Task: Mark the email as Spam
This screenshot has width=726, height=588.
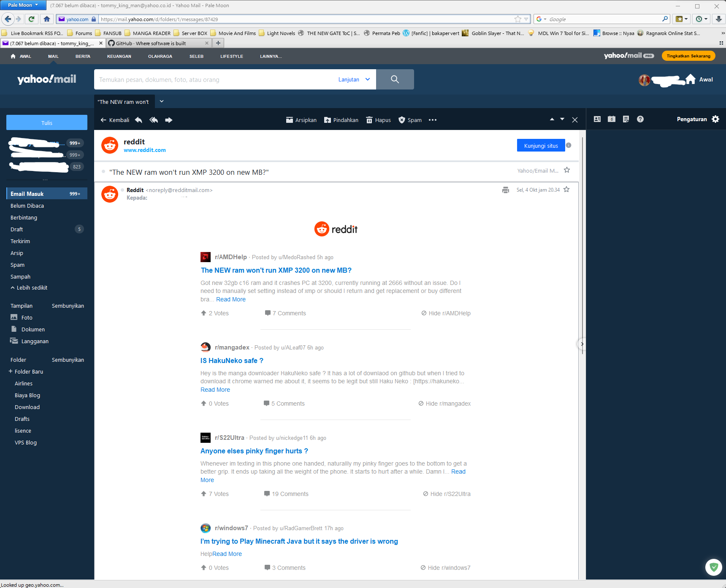Action: click(409, 120)
